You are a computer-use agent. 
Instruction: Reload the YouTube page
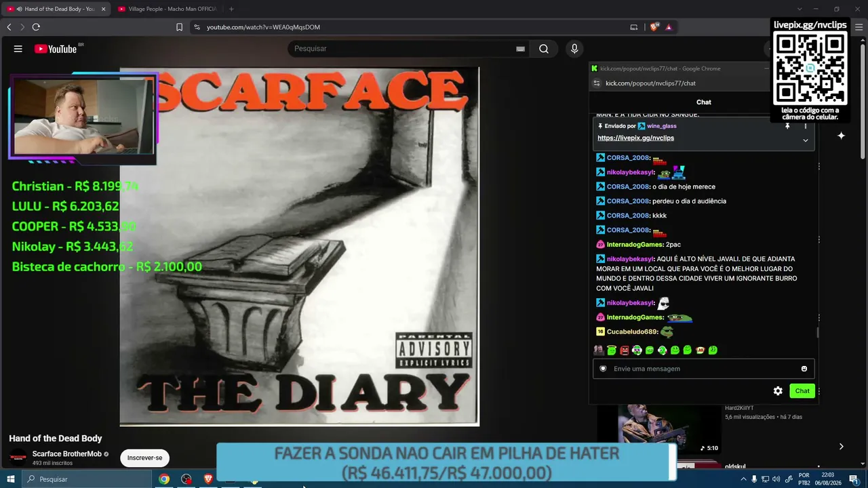tap(36, 27)
